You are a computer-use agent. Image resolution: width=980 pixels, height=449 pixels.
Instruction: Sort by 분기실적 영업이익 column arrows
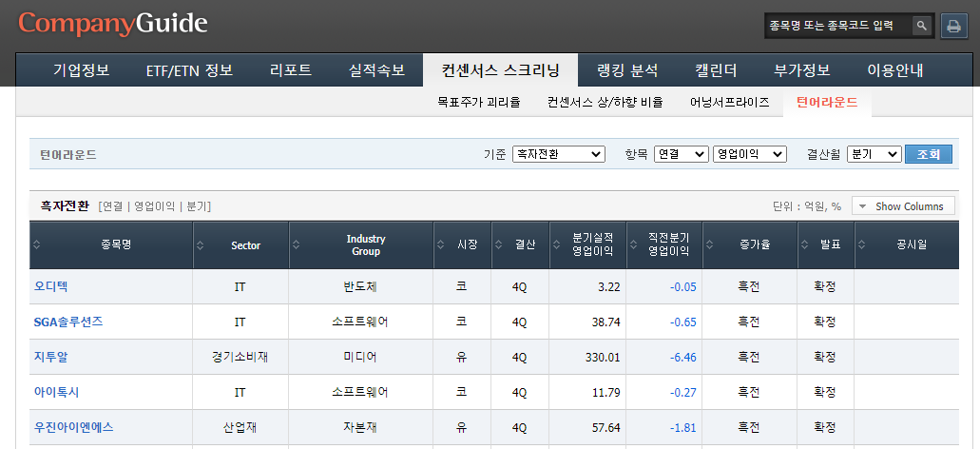click(x=556, y=245)
